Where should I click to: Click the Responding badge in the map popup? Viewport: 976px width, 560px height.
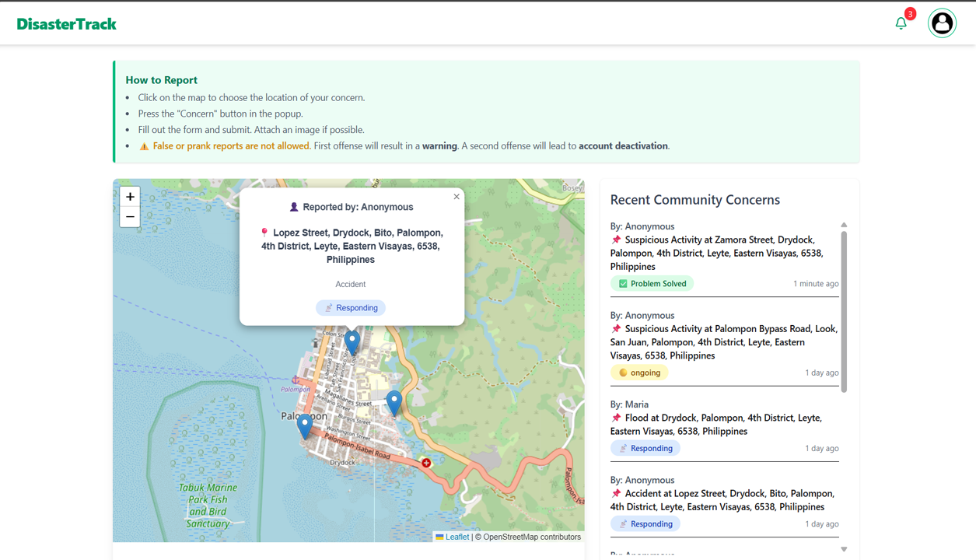351,308
